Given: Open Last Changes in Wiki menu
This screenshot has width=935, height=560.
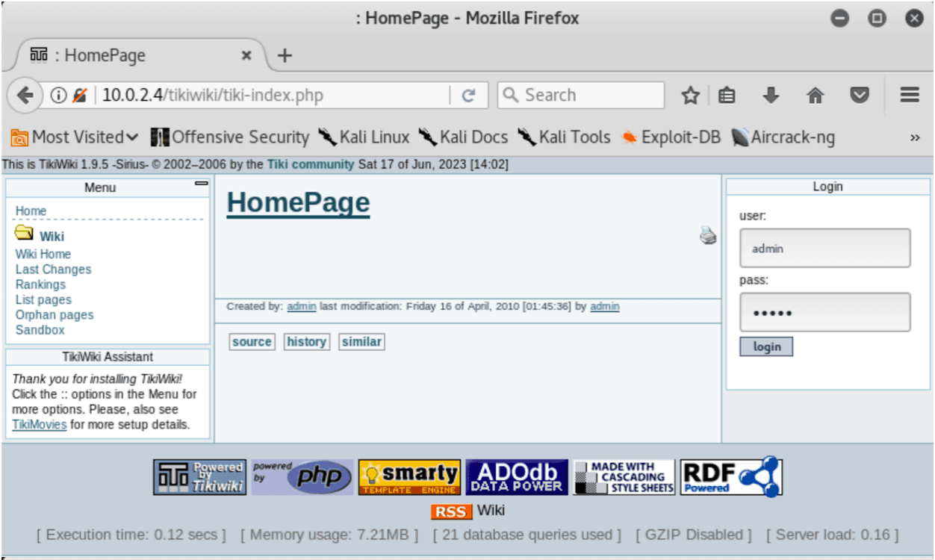Looking at the screenshot, I should pos(53,270).
